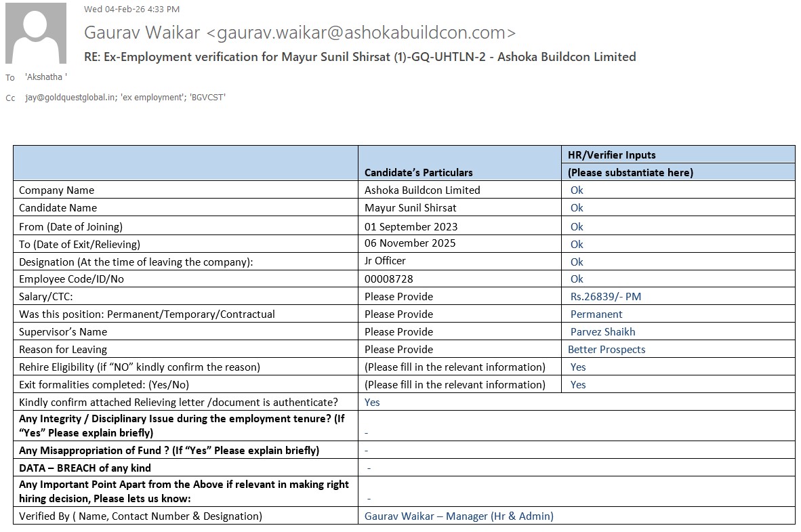Click employee code 00008728

coord(388,279)
